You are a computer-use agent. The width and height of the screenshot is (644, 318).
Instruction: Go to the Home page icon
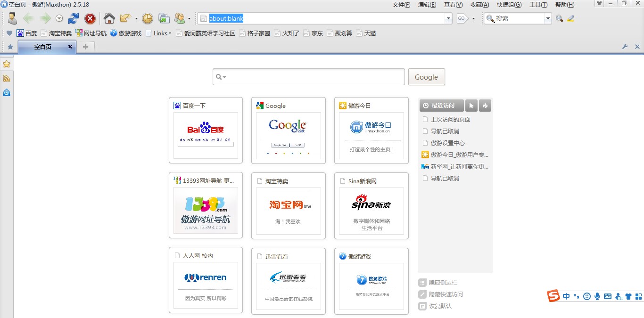click(x=109, y=18)
